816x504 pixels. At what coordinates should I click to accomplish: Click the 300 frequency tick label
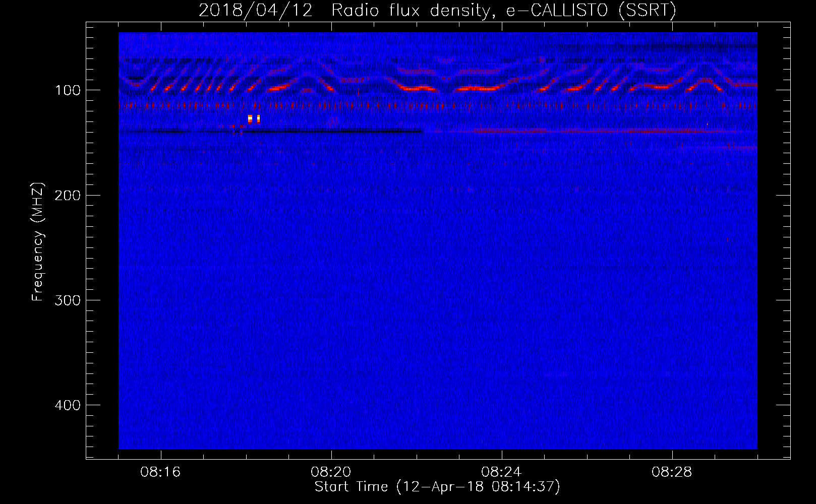[x=68, y=300]
